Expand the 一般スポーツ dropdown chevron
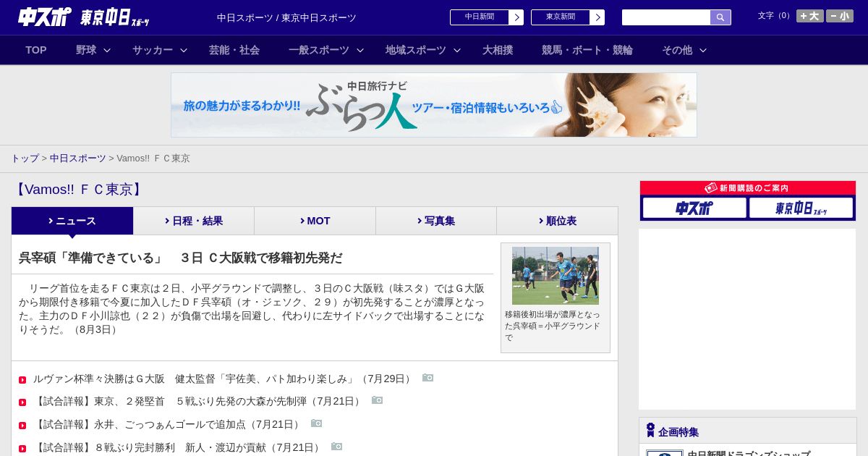 [360, 50]
